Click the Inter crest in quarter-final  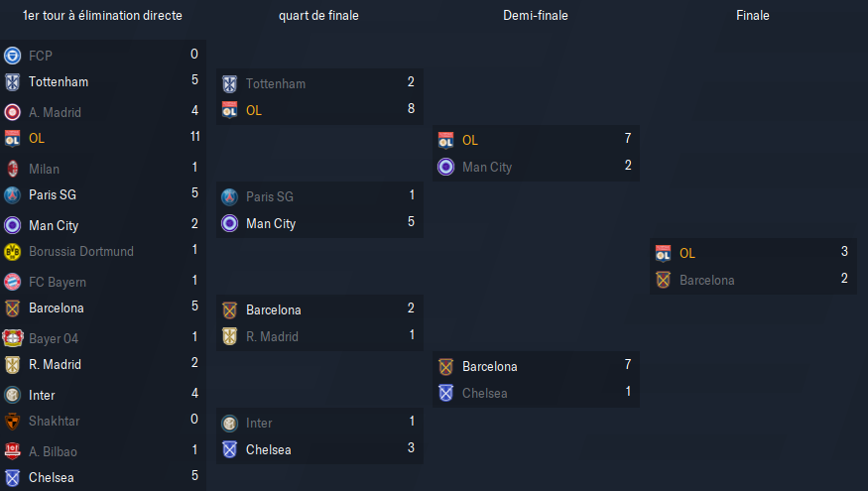pos(230,423)
